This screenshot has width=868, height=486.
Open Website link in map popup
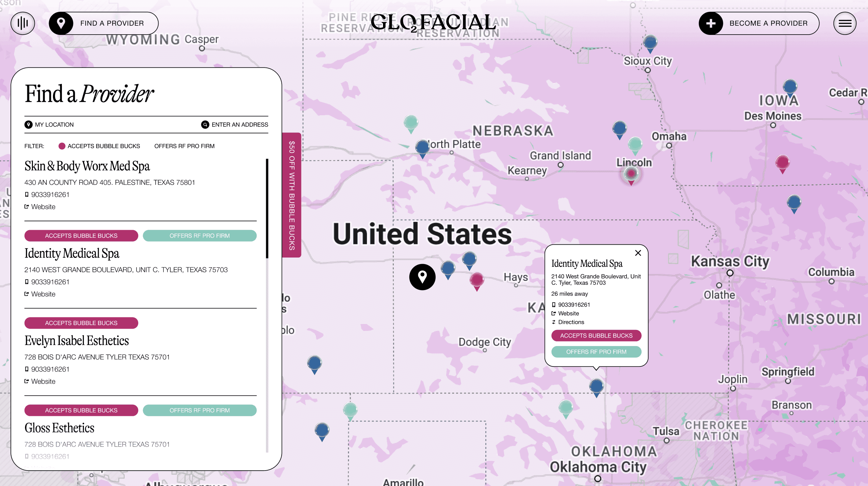[x=565, y=313]
